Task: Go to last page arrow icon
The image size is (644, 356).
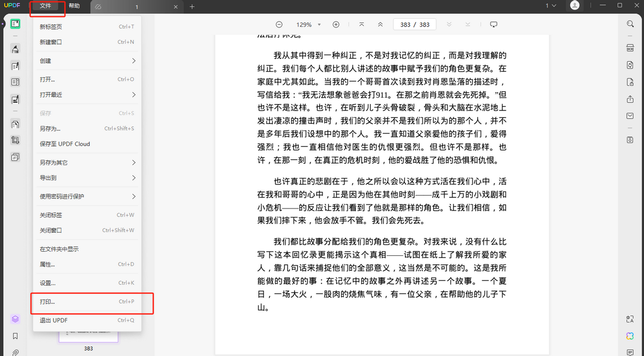Action: (x=468, y=25)
